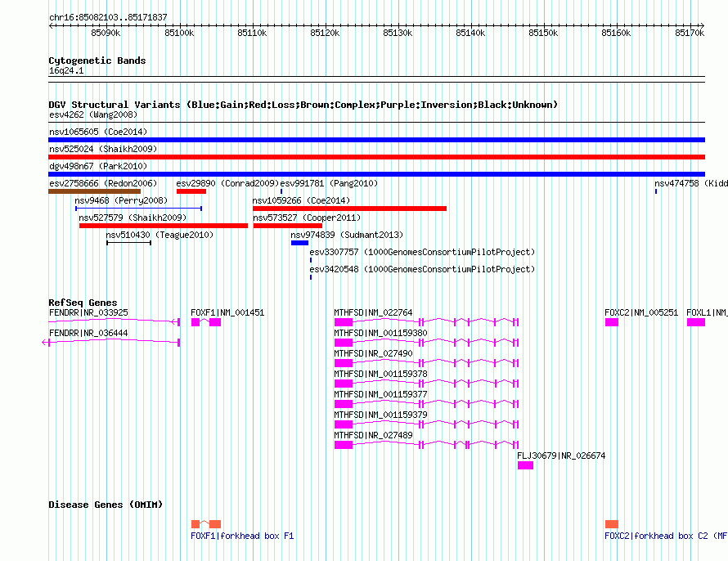The width and height of the screenshot is (728, 561).
Task: Click the FENDRR NR_036444 transcript glyph
Action: (111, 343)
